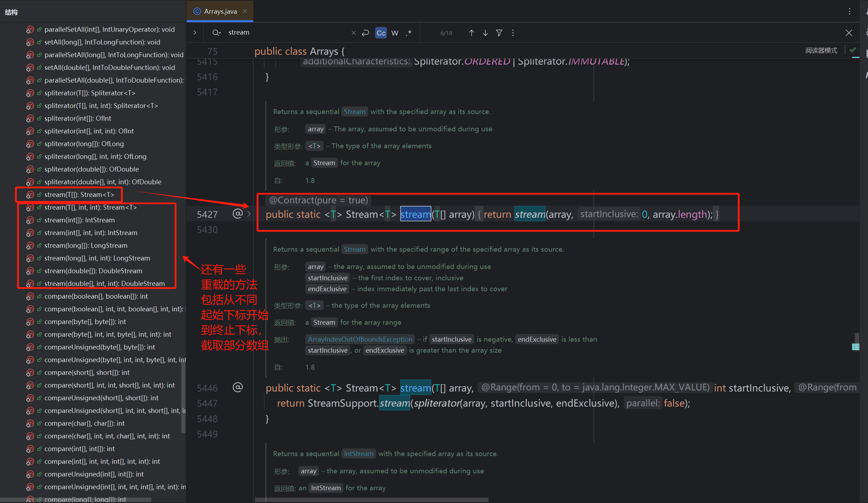
Task: Toggle Match Case (Cc) search option
Action: 381,33
